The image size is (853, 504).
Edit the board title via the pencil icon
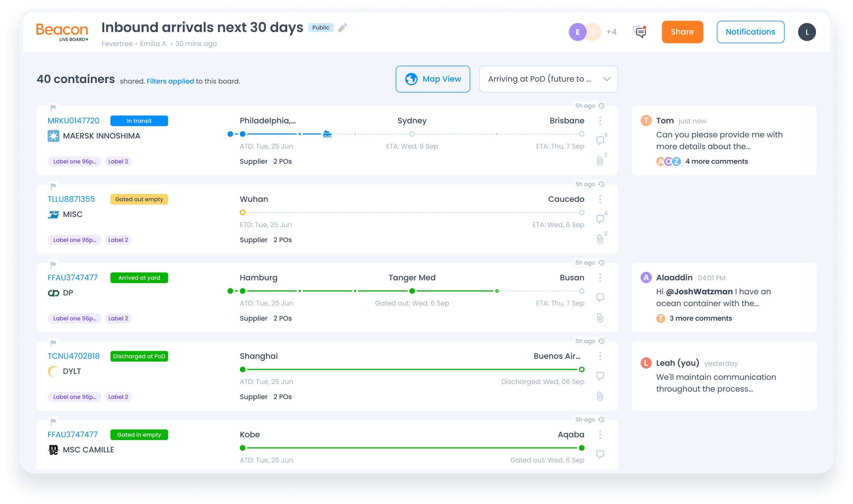click(342, 28)
